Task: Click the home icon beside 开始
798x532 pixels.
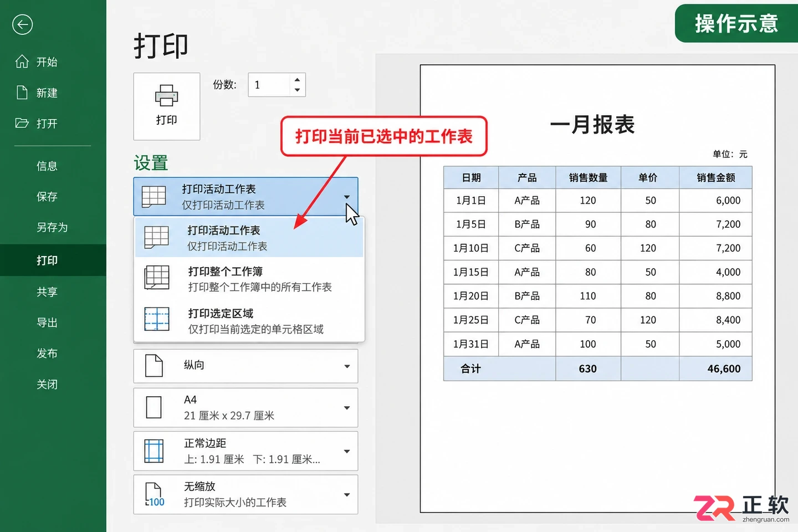Action: click(22, 62)
